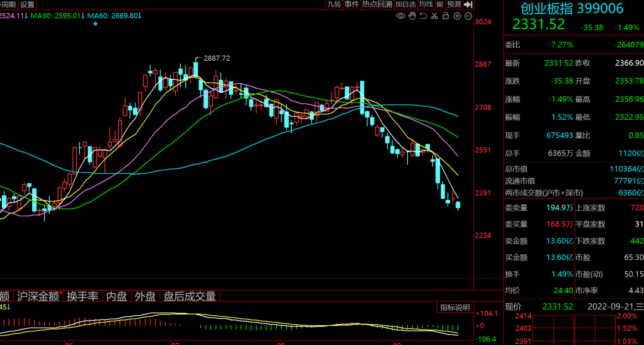Toggle the 均线 moving average display
Viewport: 644px width, 345px height.
tap(426, 4)
